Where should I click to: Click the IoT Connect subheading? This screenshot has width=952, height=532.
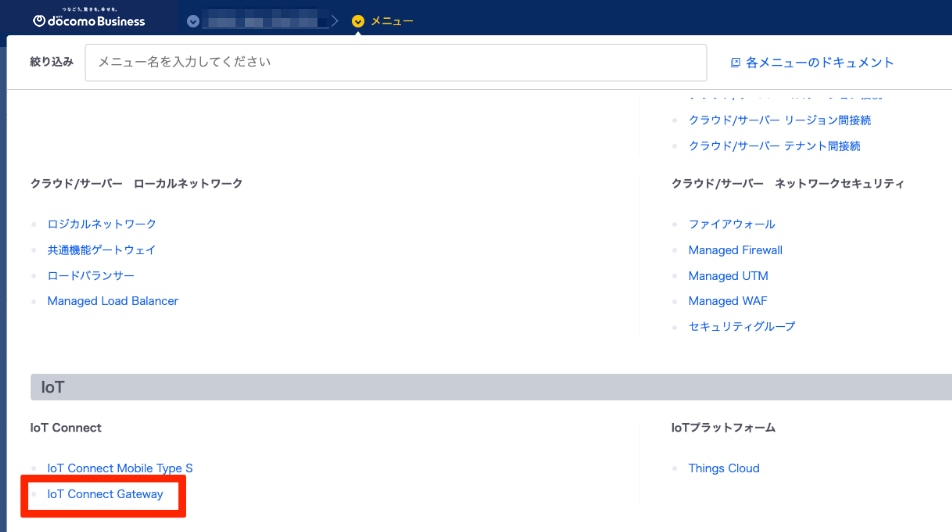coord(66,428)
